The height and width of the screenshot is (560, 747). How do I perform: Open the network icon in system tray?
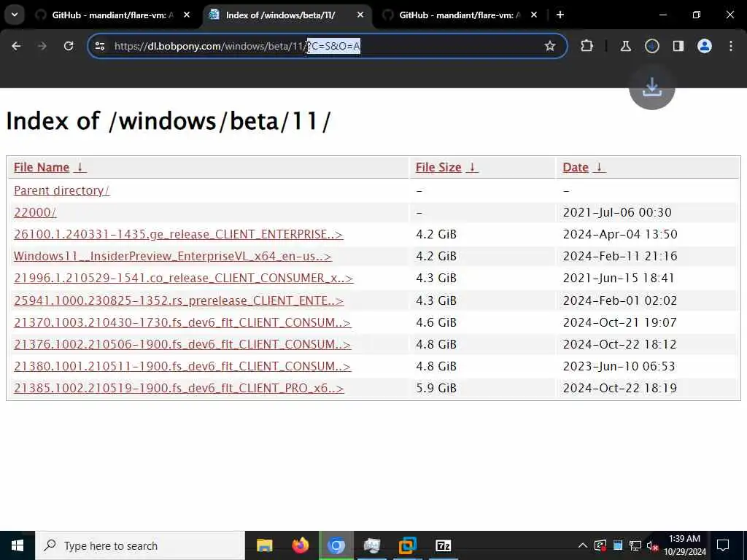pos(635,545)
